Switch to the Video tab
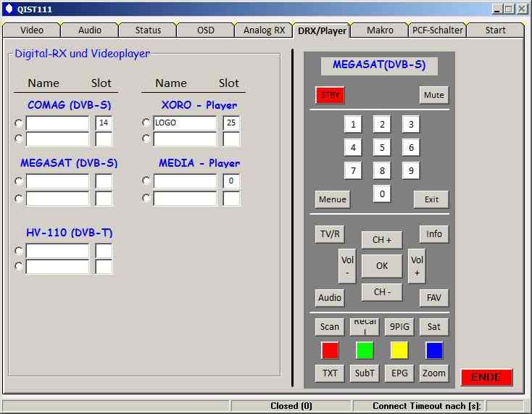This screenshot has width=532, height=414. tap(32, 30)
